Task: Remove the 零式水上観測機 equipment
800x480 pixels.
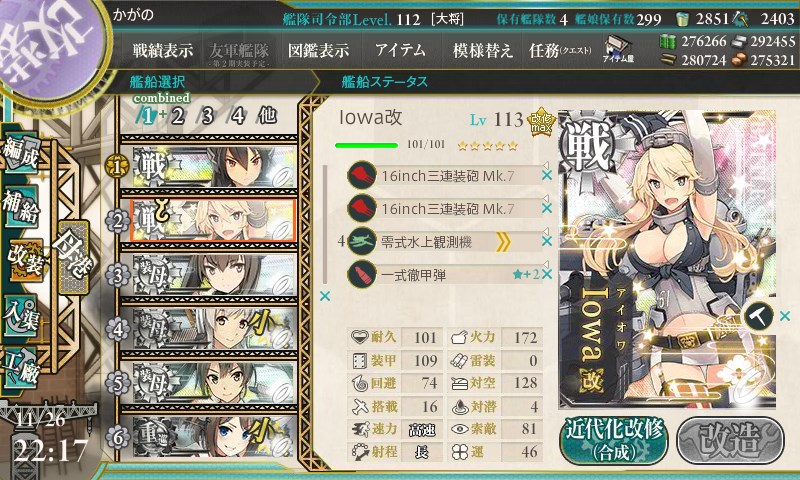Action: [x=547, y=241]
